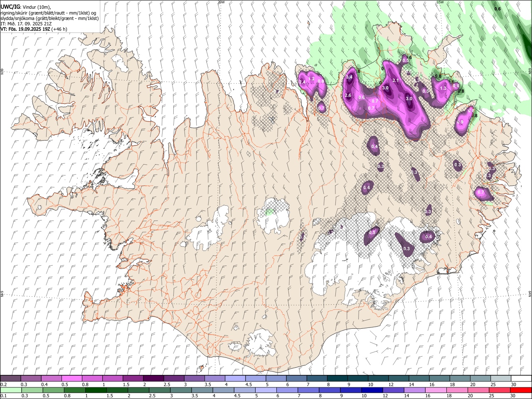Click the '3.4' precipitation value on the map

click(349, 77)
